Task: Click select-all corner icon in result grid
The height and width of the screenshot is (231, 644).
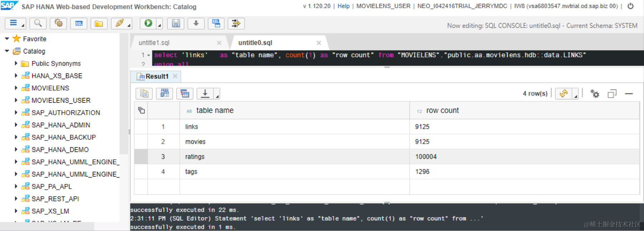Action: pos(141,111)
